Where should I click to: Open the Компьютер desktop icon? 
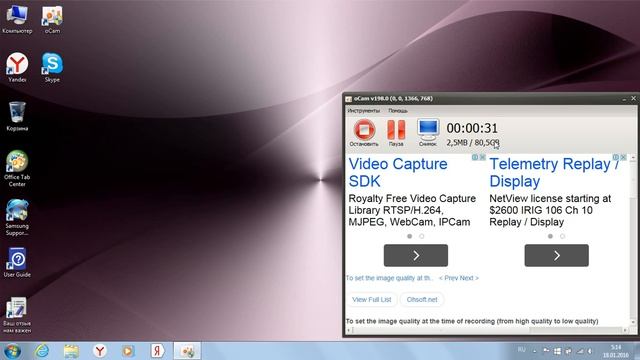point(17,19)
